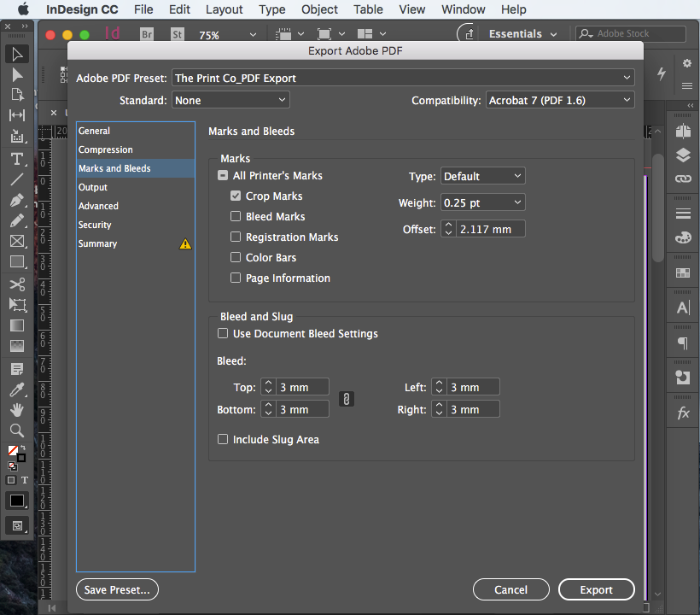700x615 pixels.
Task: Open the Effects (fx) panel
Action: tap(683, 413)
